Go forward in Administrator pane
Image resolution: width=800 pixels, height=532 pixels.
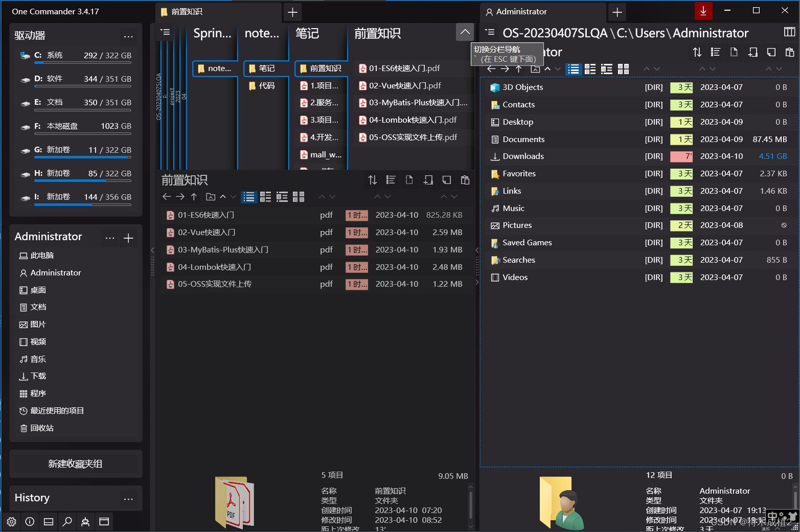[505, 69]
